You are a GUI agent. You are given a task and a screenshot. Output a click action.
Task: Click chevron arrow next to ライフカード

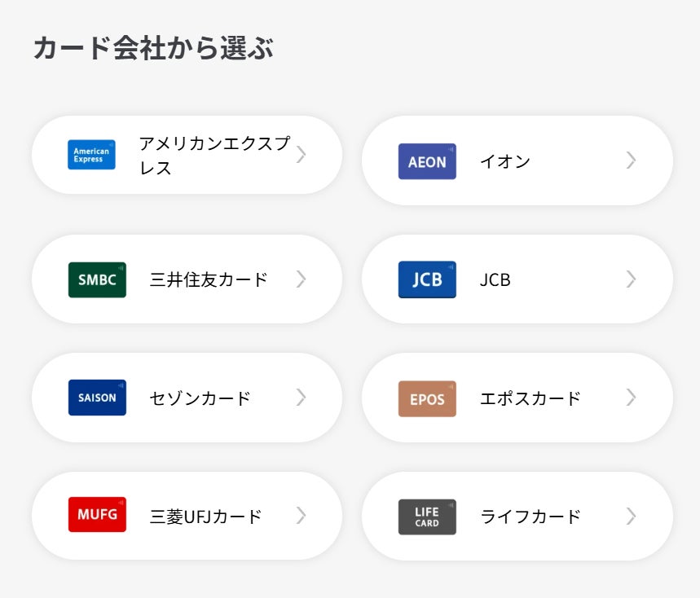[631, 516]
